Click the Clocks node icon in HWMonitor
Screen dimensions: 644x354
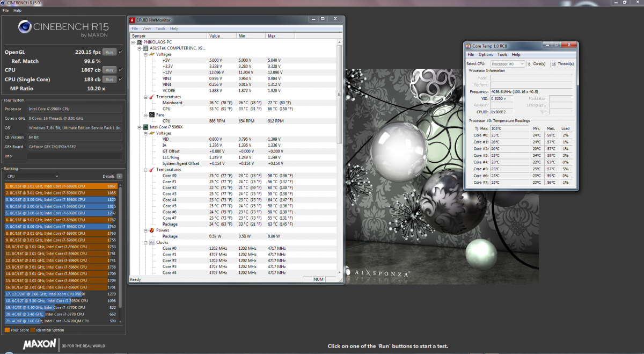(152, 242)
